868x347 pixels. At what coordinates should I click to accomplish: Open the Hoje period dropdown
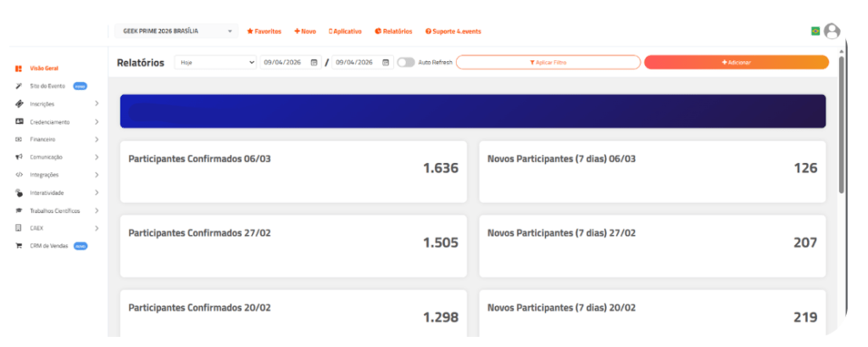tap(215, 62)
